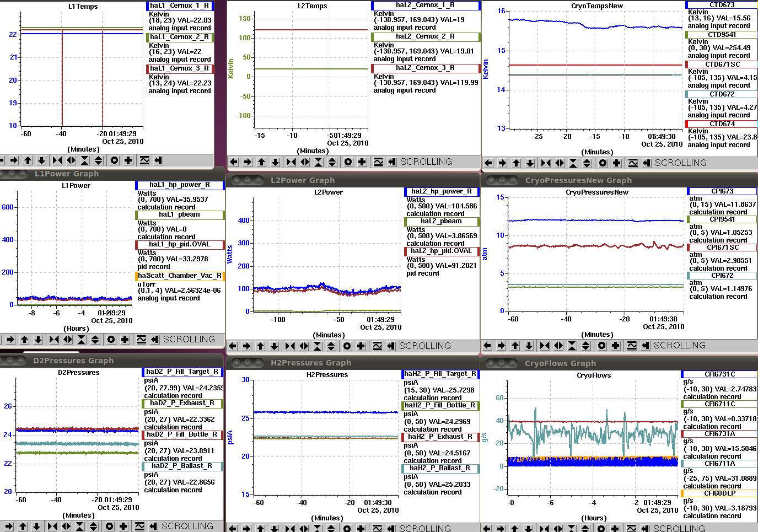
Task: Toggle auto-scroll arrow in L1Temps toolbar
Action: (158, 160)
